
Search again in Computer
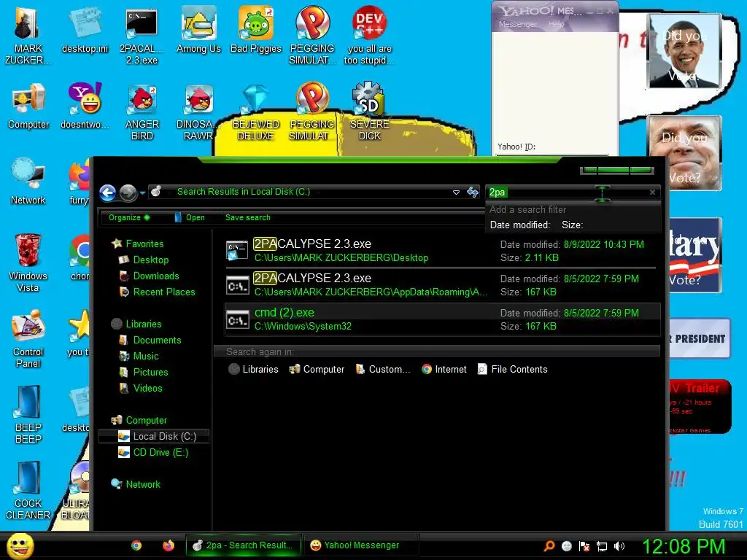tap(317, 370)
